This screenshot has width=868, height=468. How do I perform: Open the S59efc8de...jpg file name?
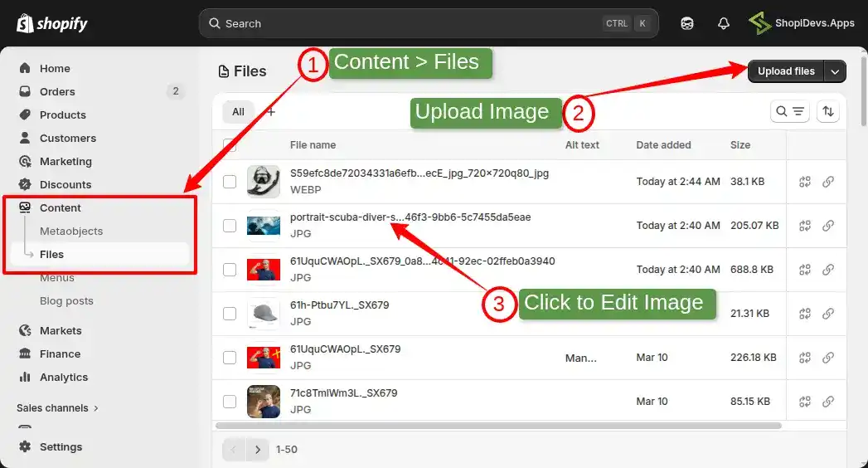pyautogui.click(x=419, y=173)
